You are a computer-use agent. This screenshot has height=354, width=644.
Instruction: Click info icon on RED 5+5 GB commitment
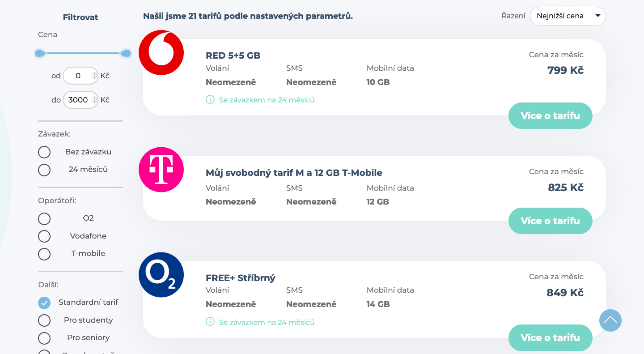pyautogui.click(x=210, y=100)
